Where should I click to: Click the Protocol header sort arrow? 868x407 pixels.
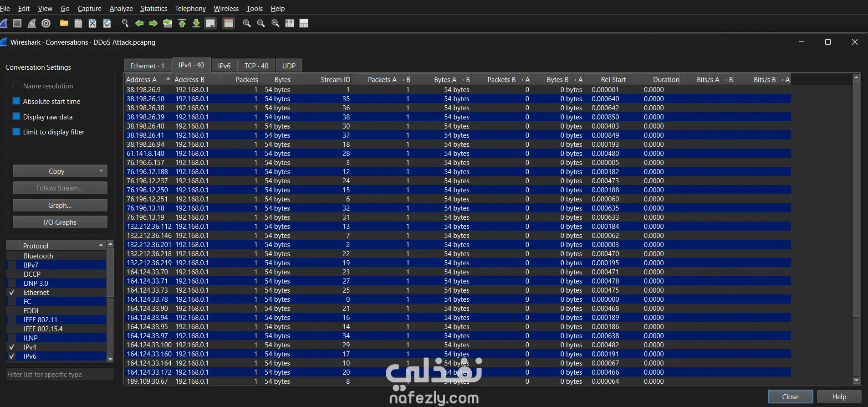pyautogui.click(x=101, y=245)
